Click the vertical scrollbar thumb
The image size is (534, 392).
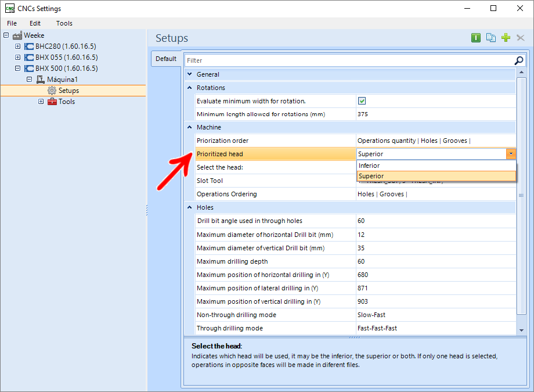(521, 196)
